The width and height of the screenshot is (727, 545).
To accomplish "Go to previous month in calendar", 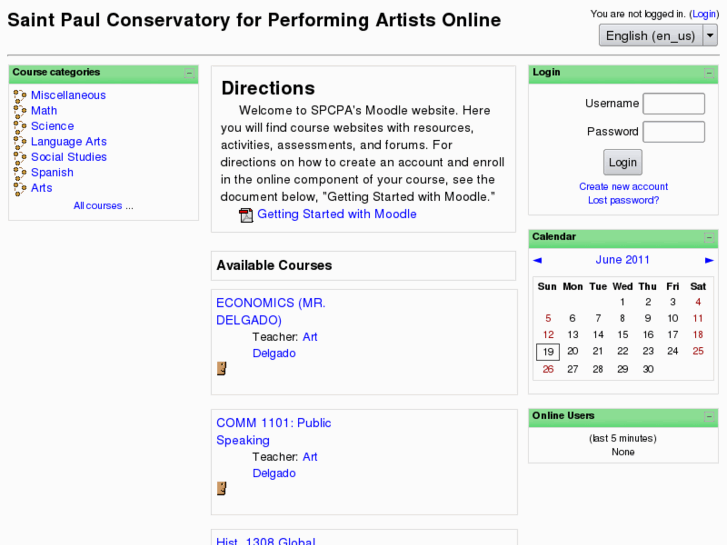I will point(537,260).
